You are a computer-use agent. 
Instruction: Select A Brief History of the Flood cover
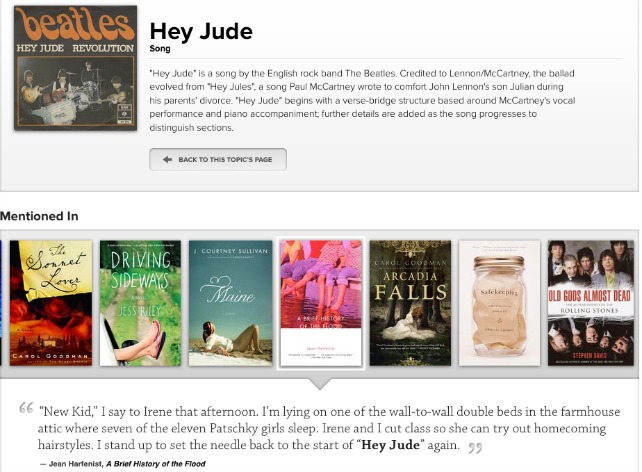point(321,303)
